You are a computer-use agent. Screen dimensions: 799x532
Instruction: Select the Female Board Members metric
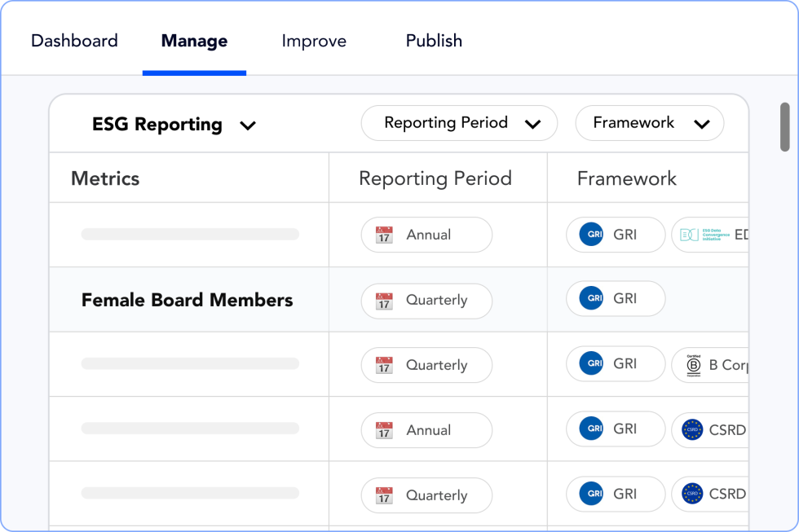point(187,300)
